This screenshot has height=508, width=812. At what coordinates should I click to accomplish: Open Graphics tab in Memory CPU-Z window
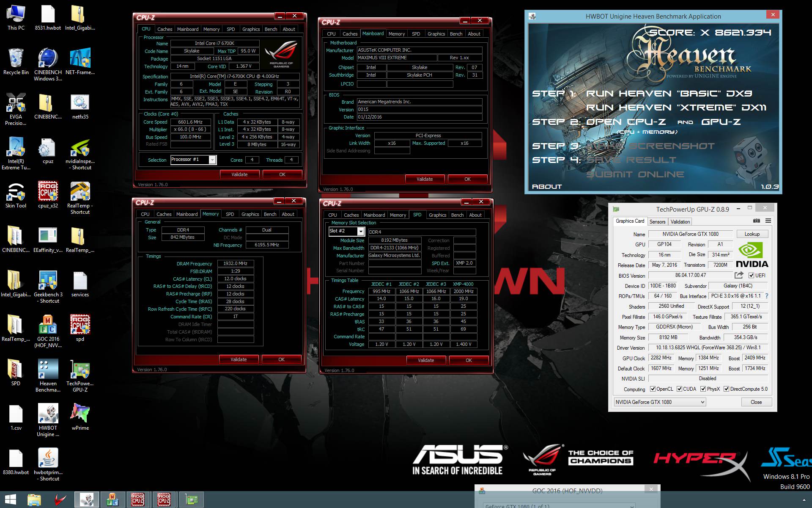tap(250, 214)
